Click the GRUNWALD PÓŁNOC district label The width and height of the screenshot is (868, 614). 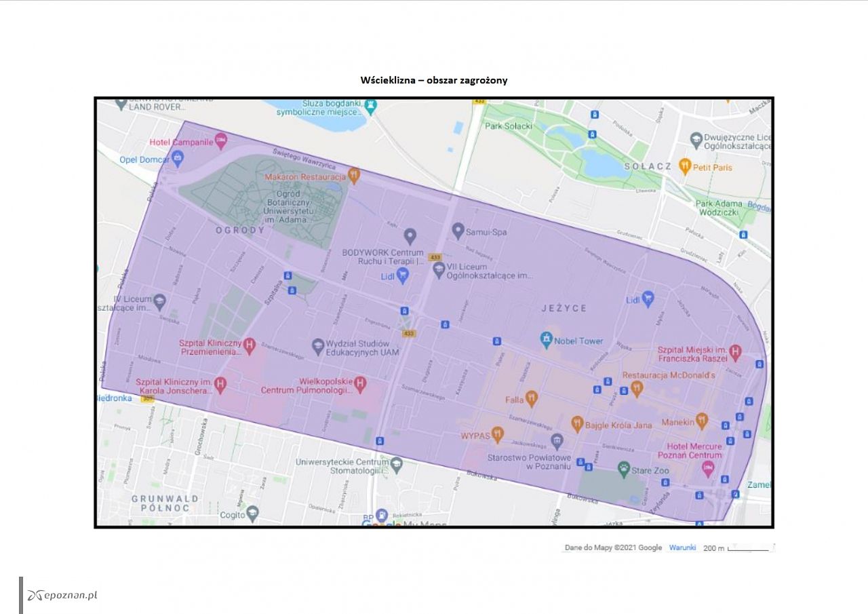tap(165, 503)
